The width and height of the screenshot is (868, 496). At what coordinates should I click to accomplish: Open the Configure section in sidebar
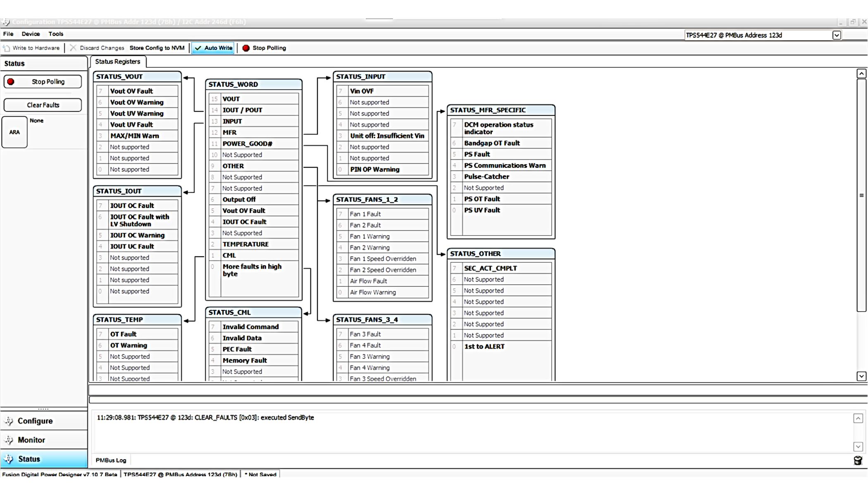point(35,421)
